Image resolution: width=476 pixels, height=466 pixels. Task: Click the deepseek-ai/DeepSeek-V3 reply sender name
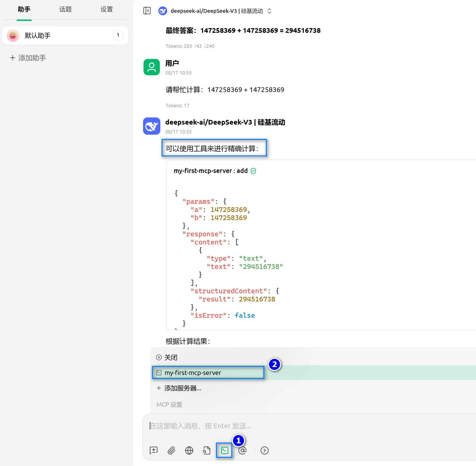[x=225, y=122]
